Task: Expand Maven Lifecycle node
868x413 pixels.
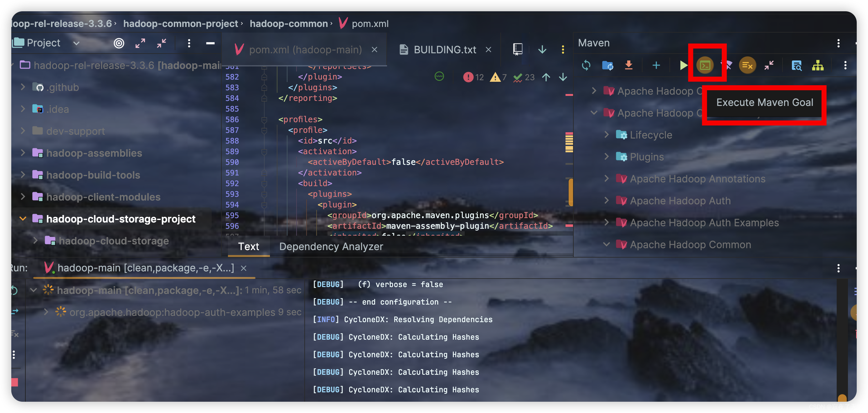Action: pos(607,135)
